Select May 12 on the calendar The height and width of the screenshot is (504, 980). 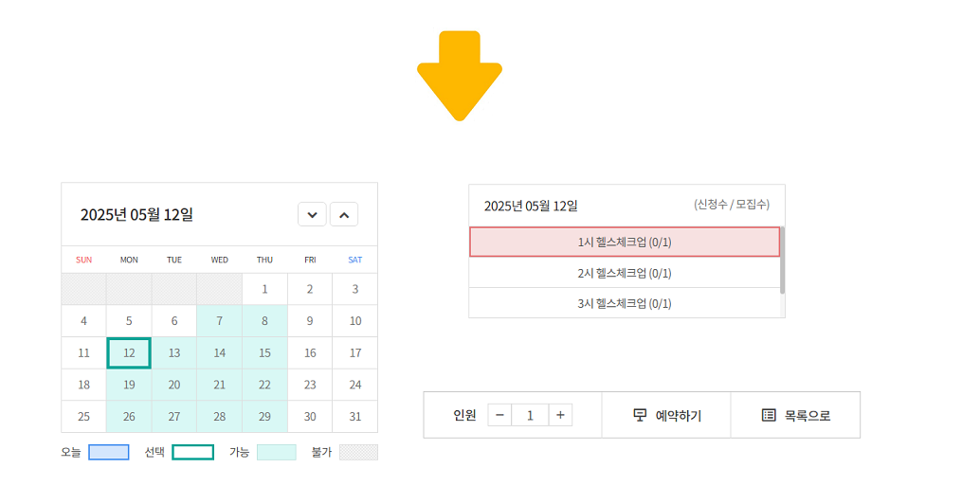click(129, 353)
